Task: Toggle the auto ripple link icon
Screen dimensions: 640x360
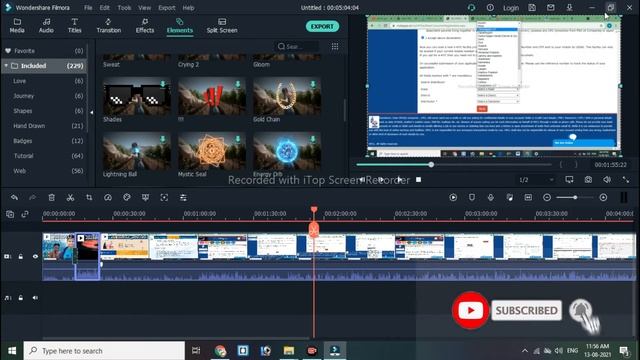Action: [25, 214]
